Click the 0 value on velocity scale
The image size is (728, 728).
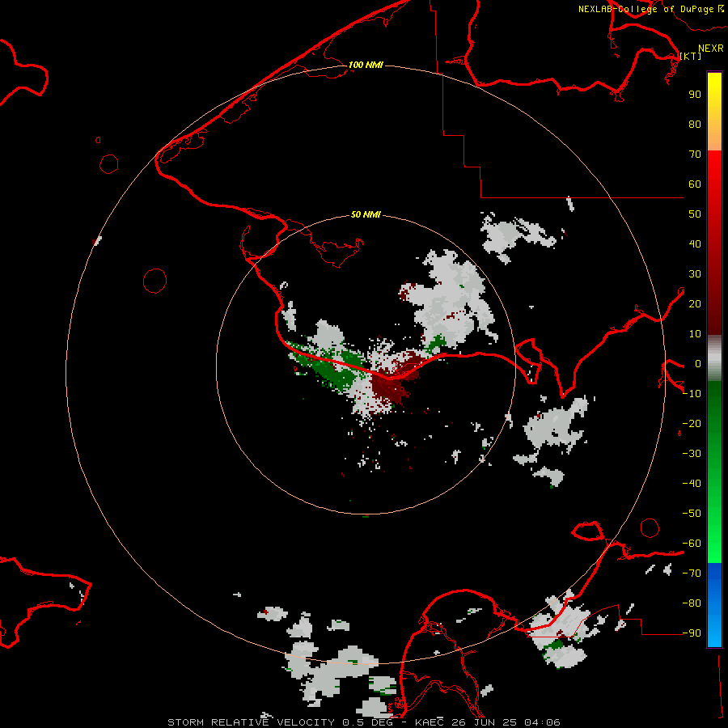click(x=697, y=364)
